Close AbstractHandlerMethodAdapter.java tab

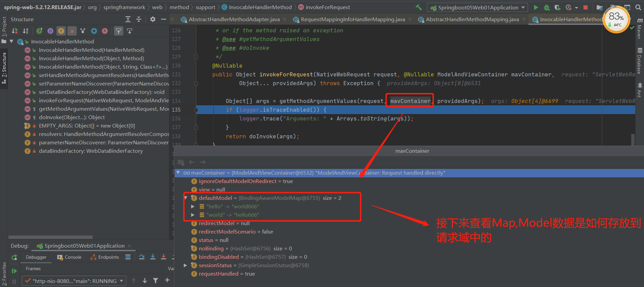[x=285, y=20]
